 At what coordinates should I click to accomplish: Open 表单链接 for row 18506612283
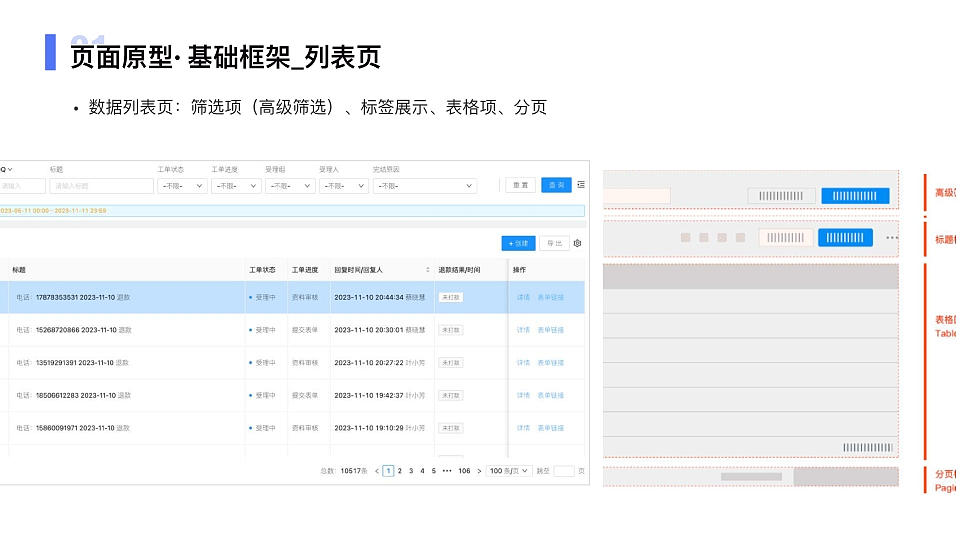point(551,396)
